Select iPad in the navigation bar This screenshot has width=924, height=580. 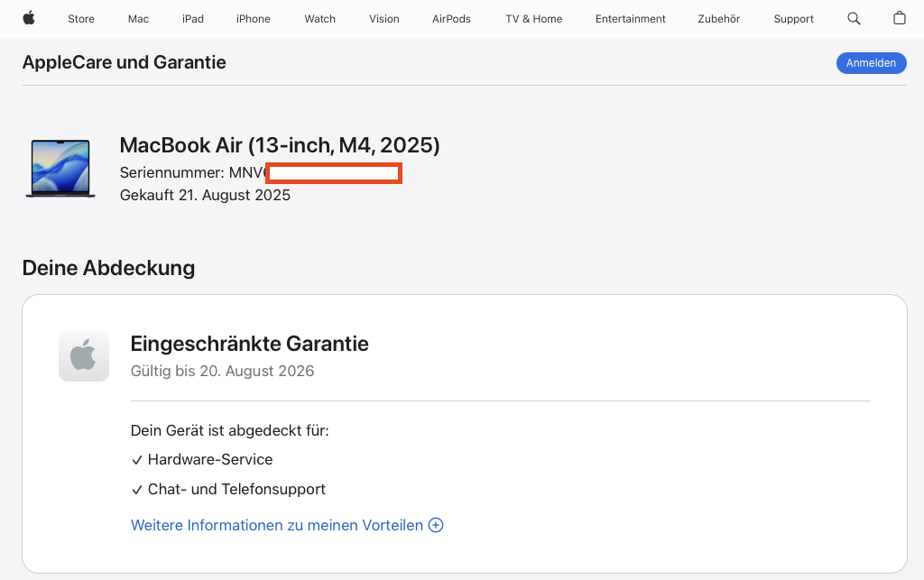(193, 19)
